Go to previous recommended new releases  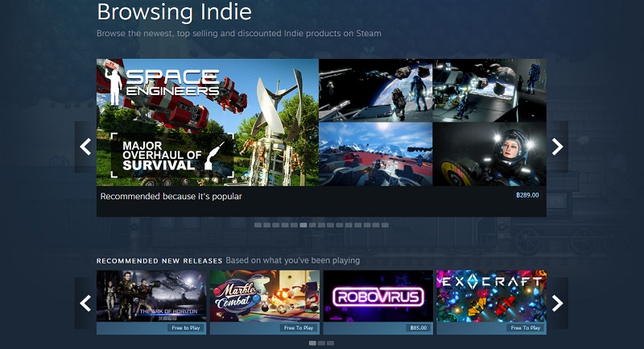(85, 303)
